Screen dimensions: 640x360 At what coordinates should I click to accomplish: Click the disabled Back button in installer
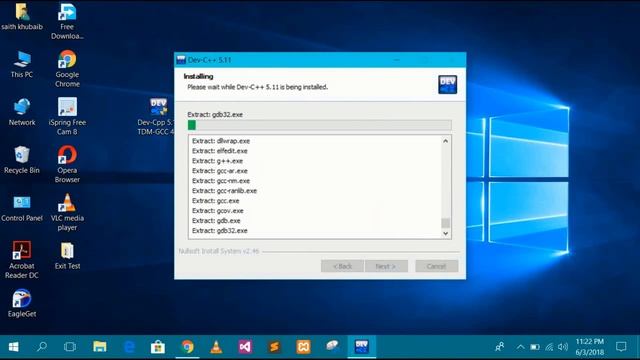point(342,266)
